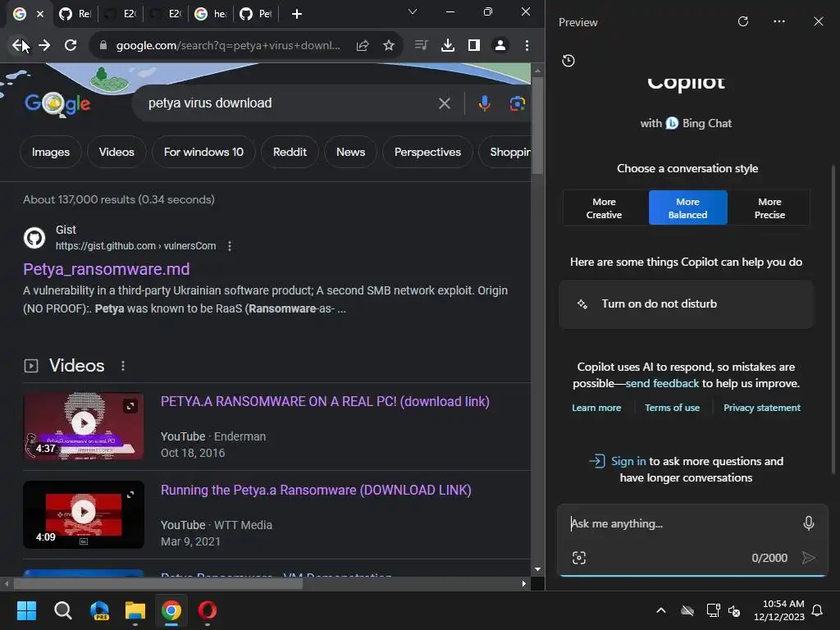Switch to the first E20 tab
This screenshot has height=630, width=840.
121,14
